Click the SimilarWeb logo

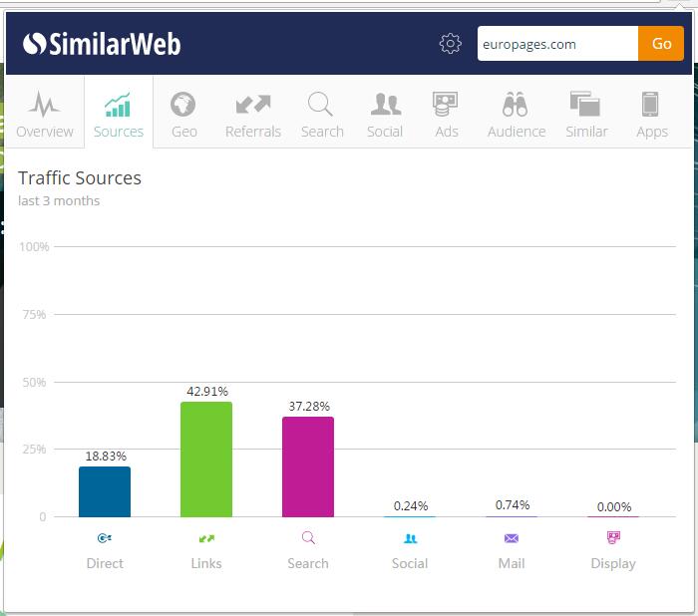tap(102, 44)
